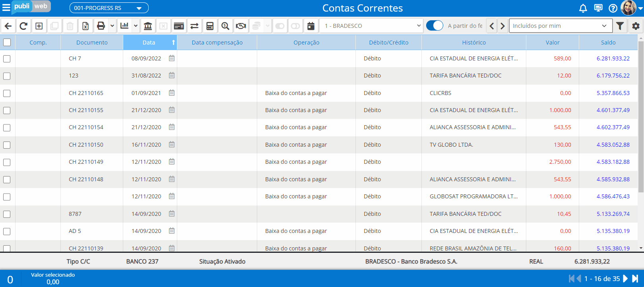
Task: Check the document 123 row
Action: click(7, 76)
